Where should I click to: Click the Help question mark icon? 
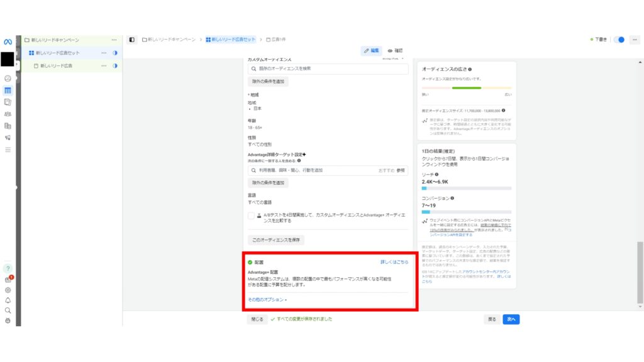coord(8,268)
